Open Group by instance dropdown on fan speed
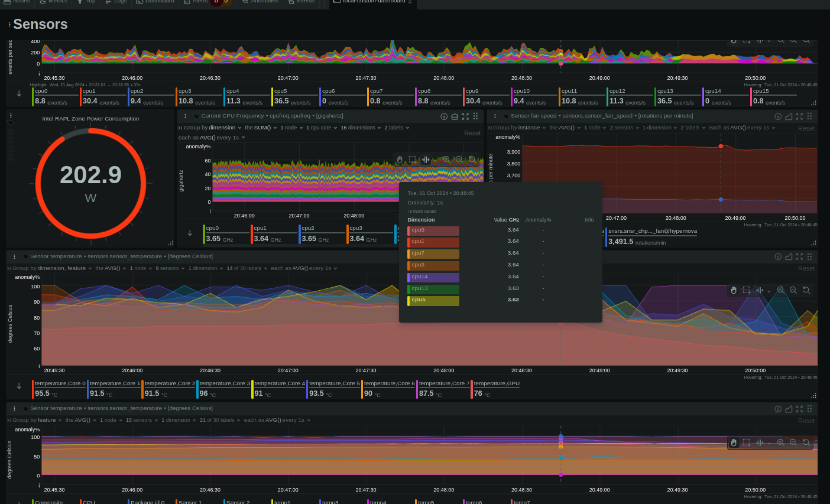The height and width of the screenshot is (504, 830). click(519, 128)
